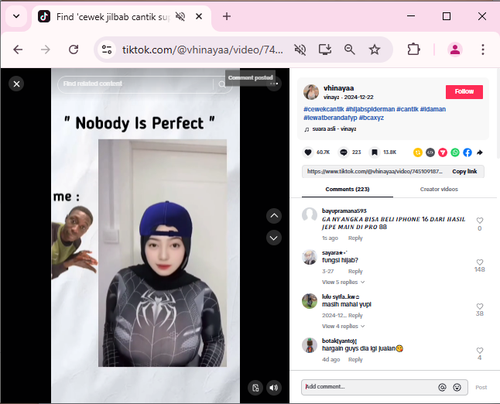Viewport: 500px width, 404px height.
Task: Click the install app icon in address bar
Action: click(x=325, y=50)
